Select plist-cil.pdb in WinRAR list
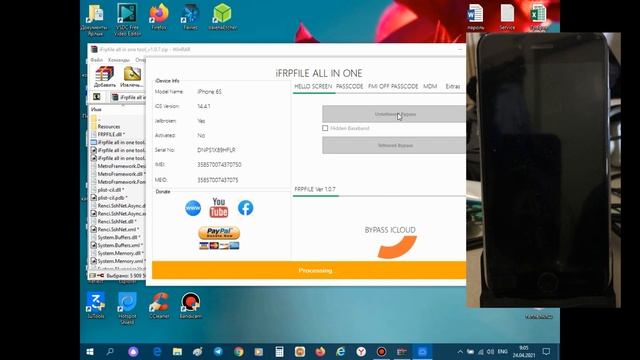 (112, 198)
